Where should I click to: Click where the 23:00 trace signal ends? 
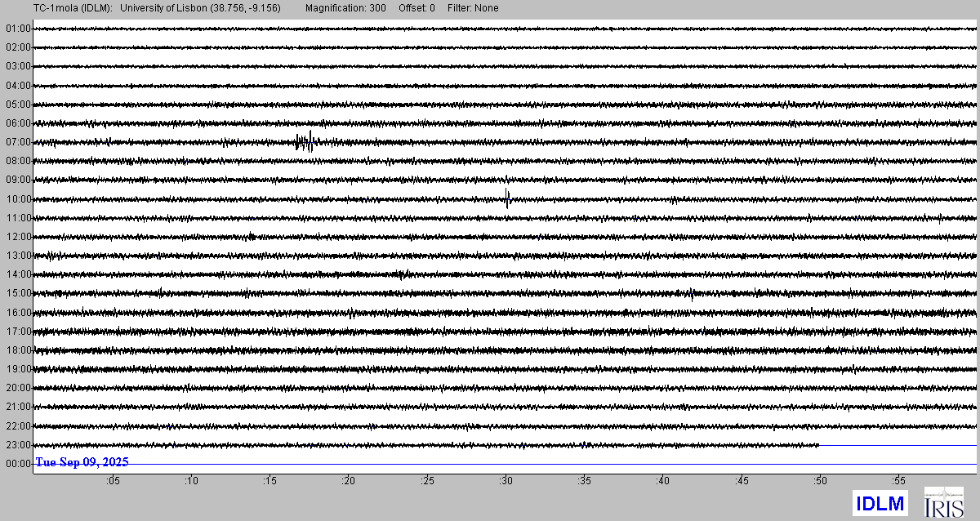(x=819, y=445)
